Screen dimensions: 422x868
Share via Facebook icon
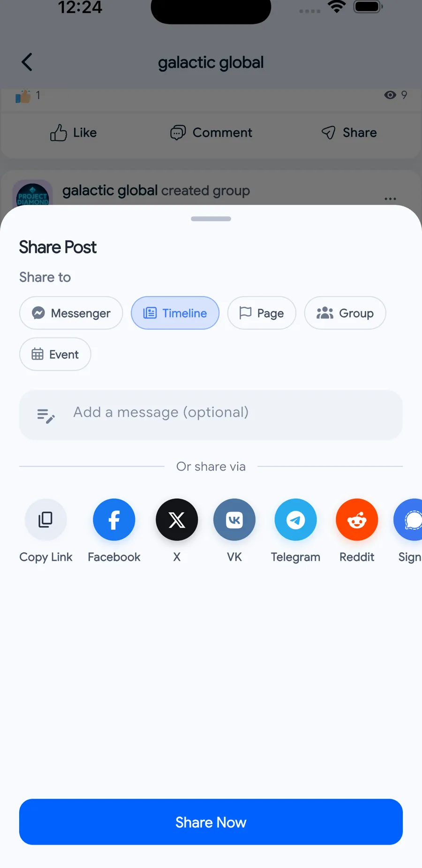click(114, 519)
